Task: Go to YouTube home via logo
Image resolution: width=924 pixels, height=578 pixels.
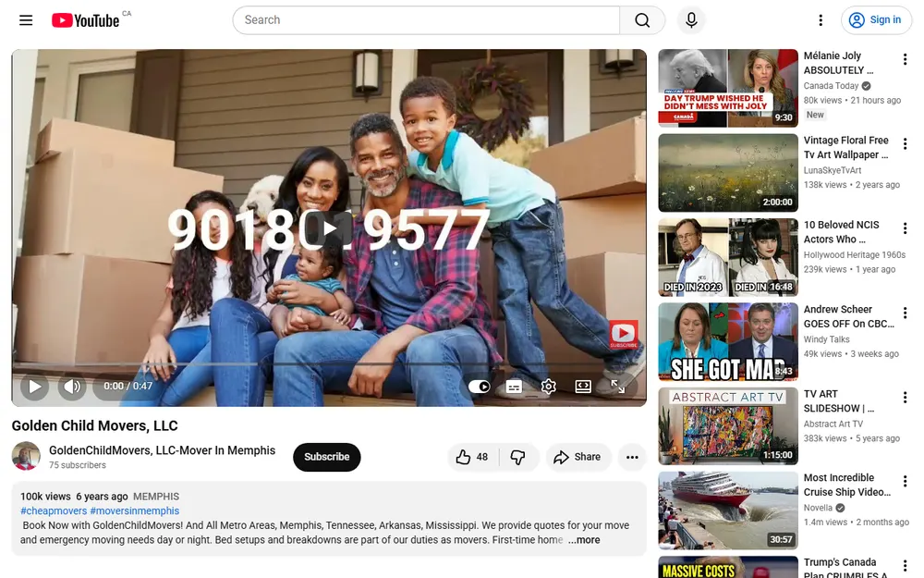Action: point(86,20)
